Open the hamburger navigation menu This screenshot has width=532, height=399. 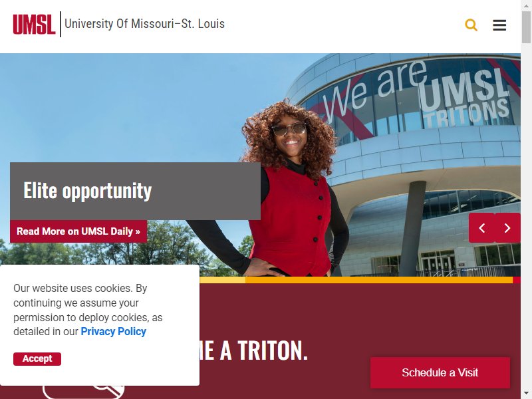tap(499, 25)
